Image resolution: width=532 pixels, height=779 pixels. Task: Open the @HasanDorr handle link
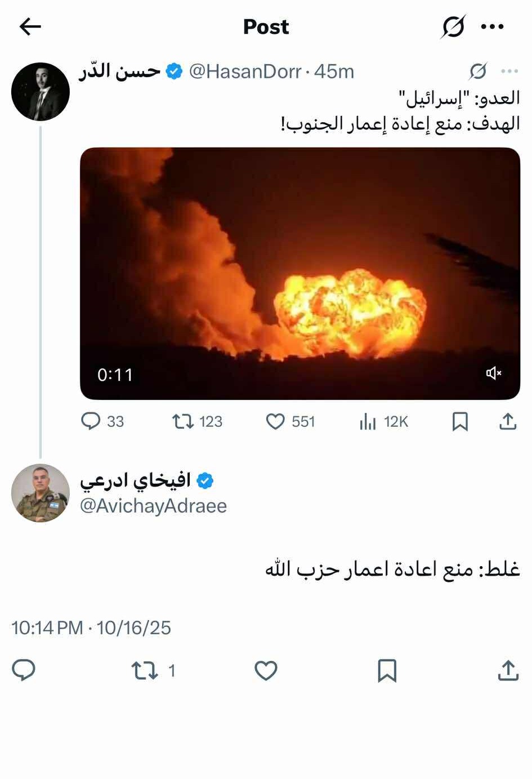[245, 72]
